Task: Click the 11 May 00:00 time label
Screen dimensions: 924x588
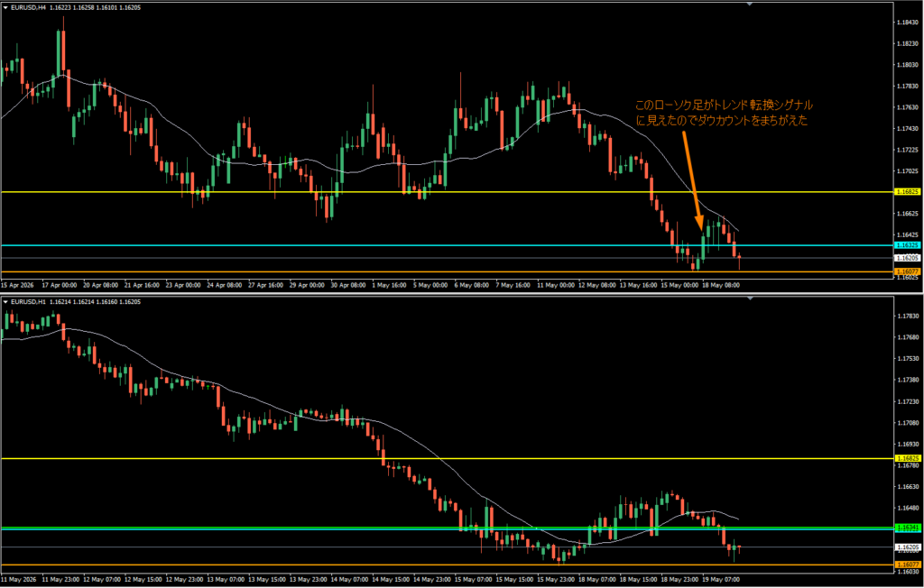Action: pos(555,285)
